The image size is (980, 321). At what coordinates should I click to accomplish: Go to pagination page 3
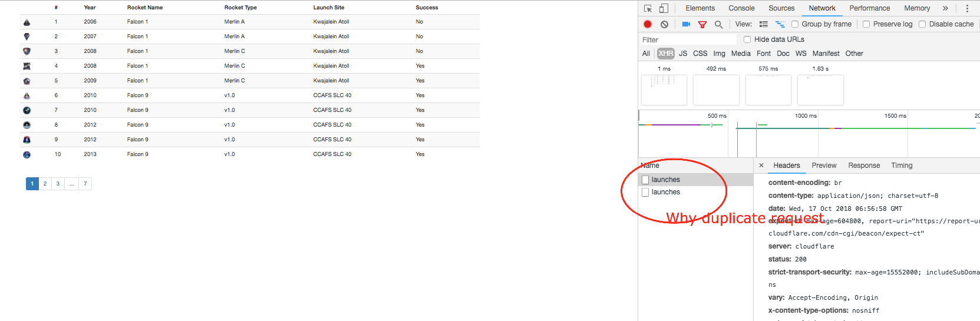pyautogui.click(x=58, y=184)
